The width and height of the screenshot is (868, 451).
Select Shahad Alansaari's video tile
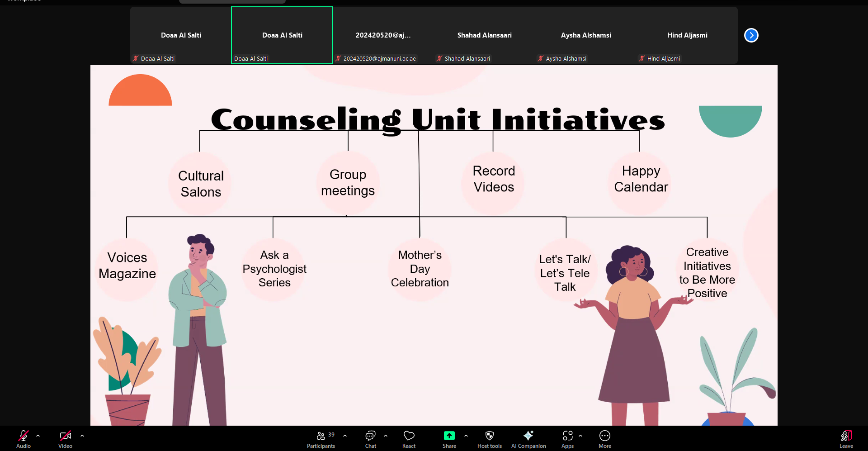484,35
